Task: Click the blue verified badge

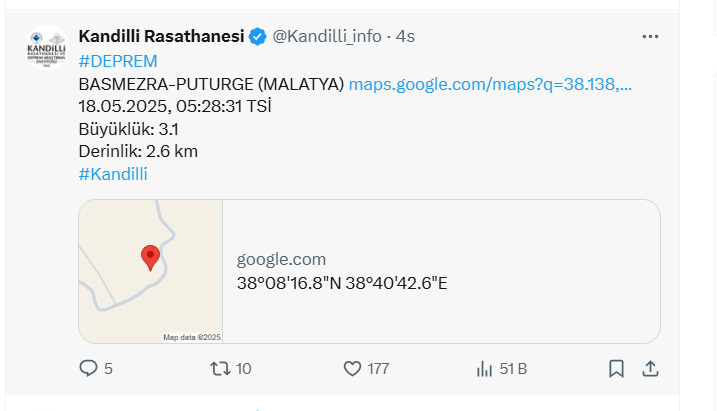Action: click(257, 37)
